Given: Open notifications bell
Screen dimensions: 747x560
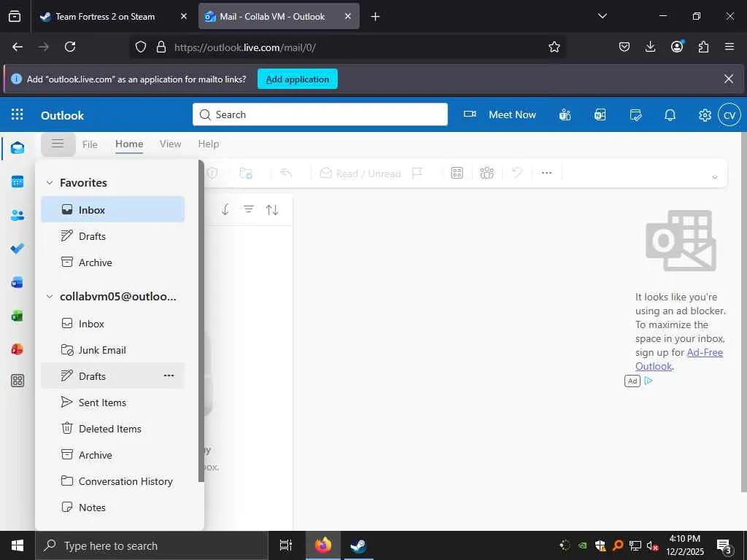Looking at the screenshot, I should [670, 114].
